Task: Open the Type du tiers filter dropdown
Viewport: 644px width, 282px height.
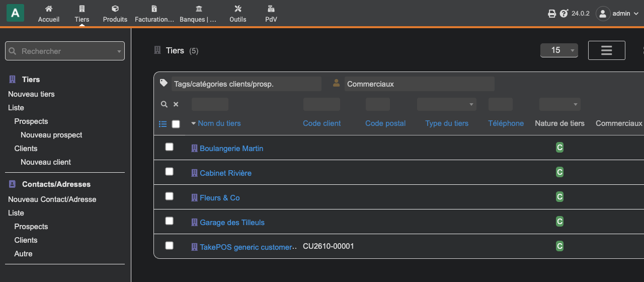Action: click(x=447, y=104)
